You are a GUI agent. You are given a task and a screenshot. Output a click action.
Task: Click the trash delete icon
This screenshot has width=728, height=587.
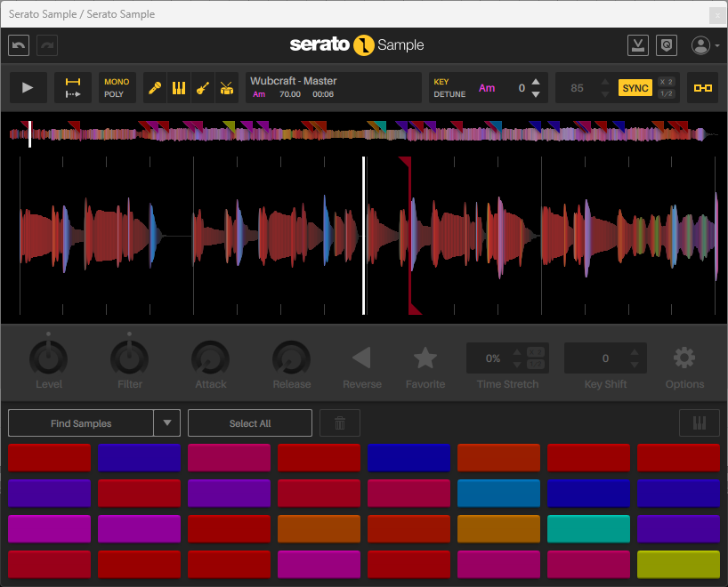pos(340,423)
